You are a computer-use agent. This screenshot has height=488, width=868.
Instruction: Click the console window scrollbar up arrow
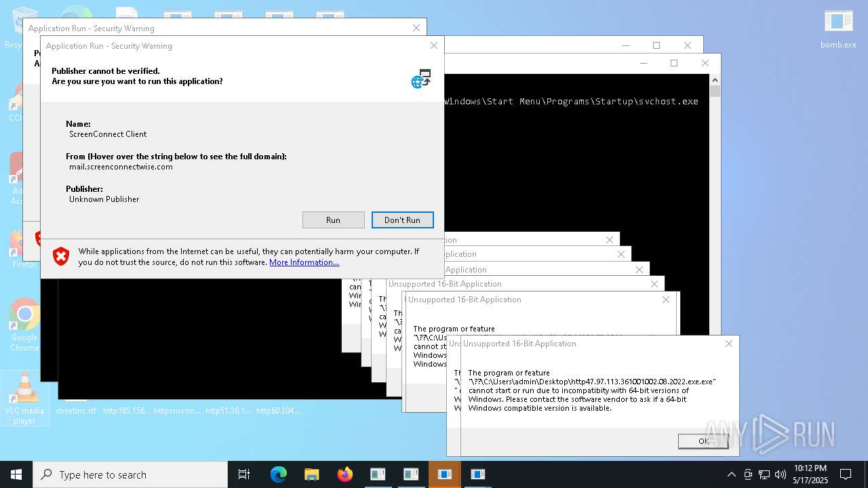tap(715, 80)
